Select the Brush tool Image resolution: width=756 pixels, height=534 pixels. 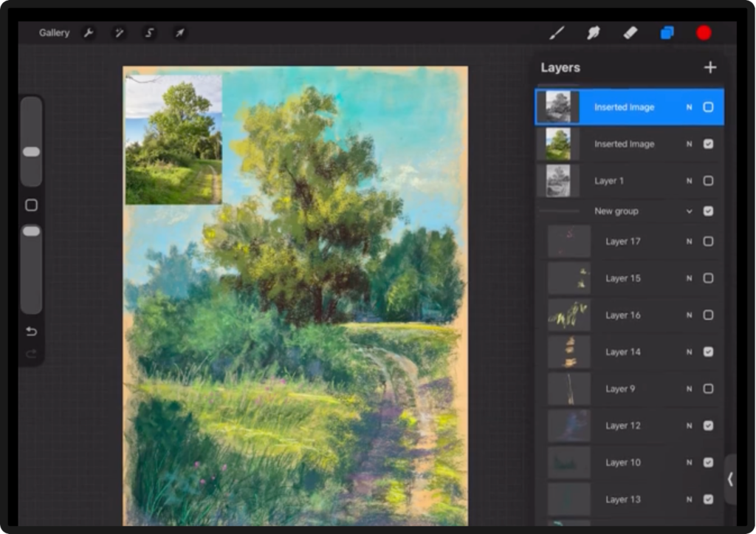click(557, 32)
